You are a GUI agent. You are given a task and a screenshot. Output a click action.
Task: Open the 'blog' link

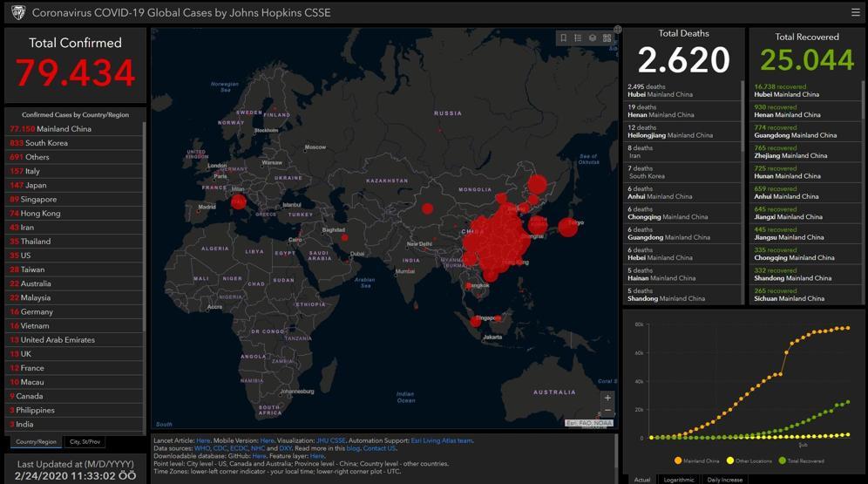(x=353, y=448)
